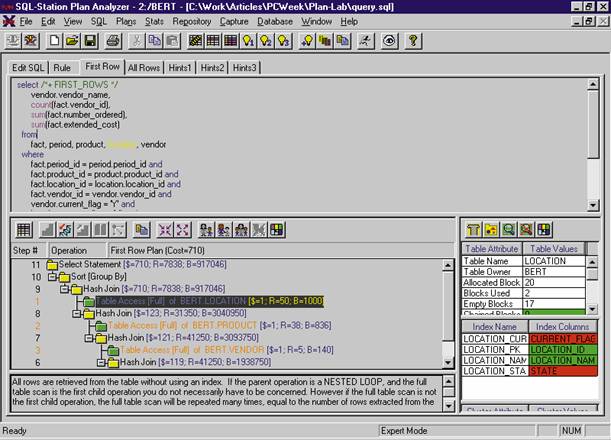Collapse the Hash Join $=121 node

(x=89, y=338)
